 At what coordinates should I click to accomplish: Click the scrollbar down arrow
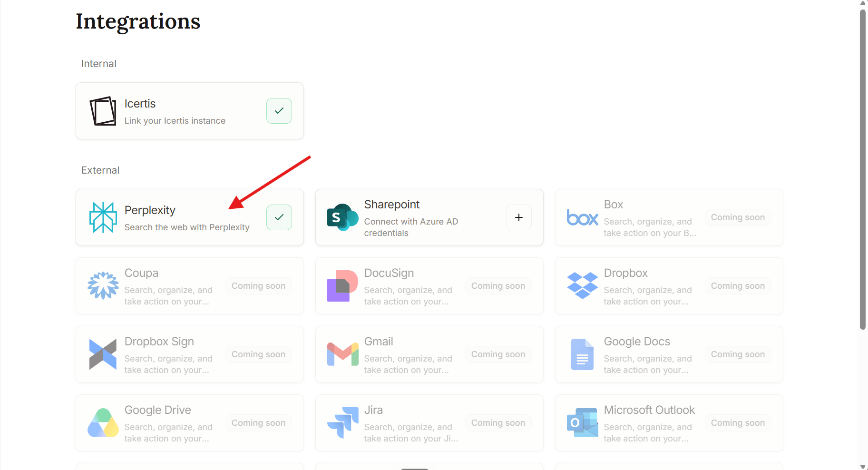863,467
